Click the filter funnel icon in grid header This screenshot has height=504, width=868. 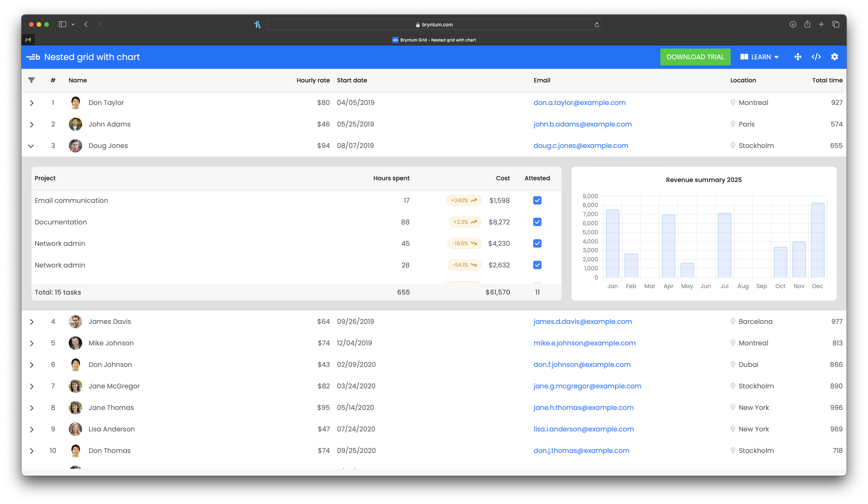click(31, 80)
